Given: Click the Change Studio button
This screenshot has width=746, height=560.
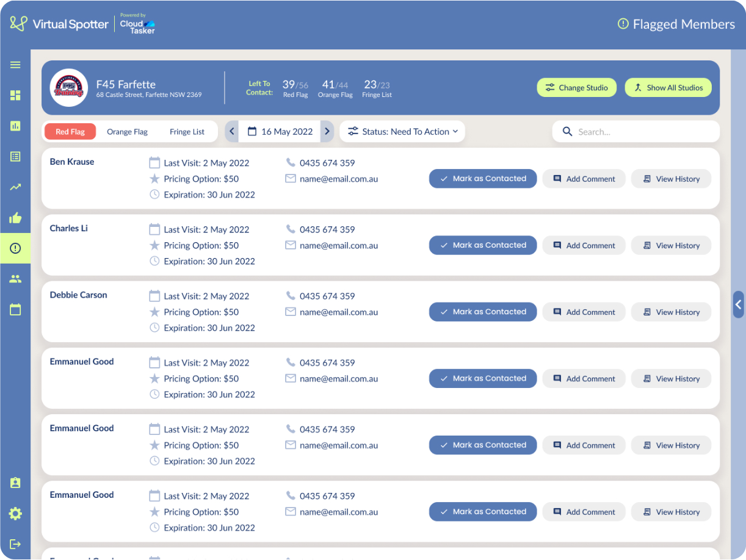Looking at the screenshot, I should tap(576, 88).
